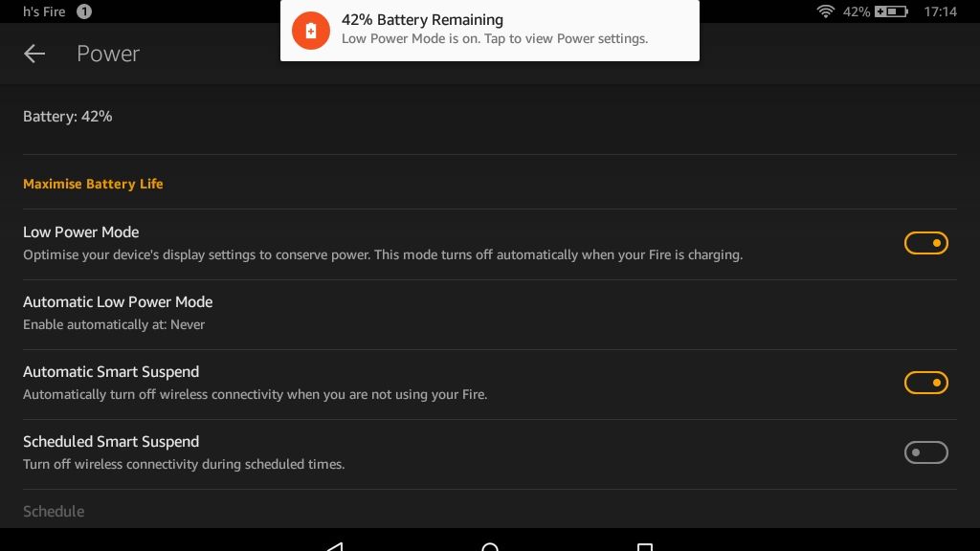Disable Low Power Mode
The image size is (980, 551).
925,243
